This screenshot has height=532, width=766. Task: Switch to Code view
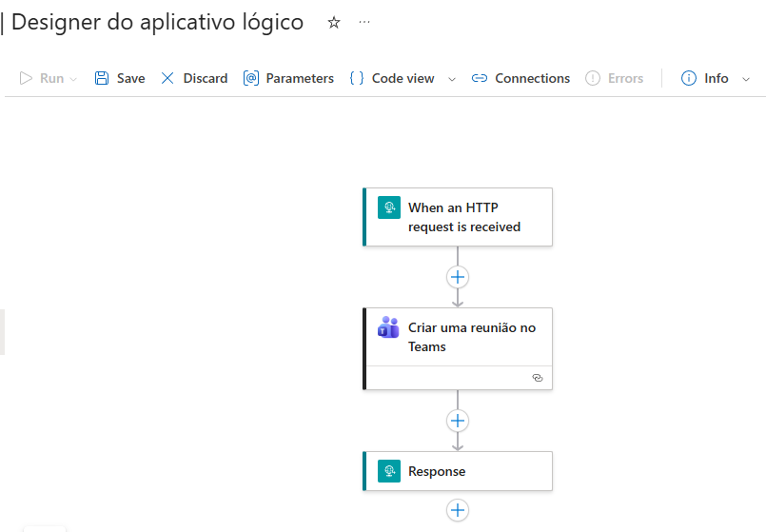coord(393,79)
